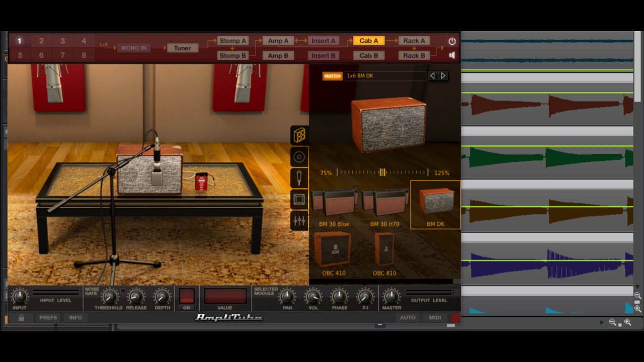
Task: Select the next cabinet arrow
Action: click(443, 76)
